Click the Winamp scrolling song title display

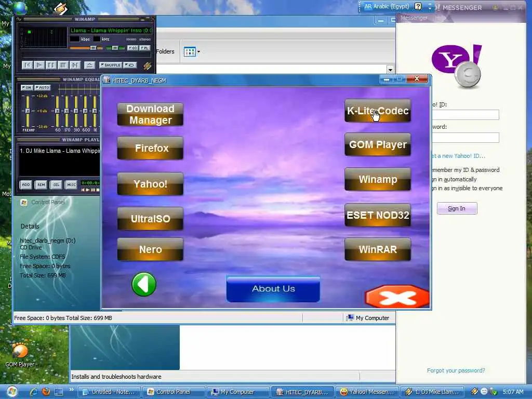[111, 31]
